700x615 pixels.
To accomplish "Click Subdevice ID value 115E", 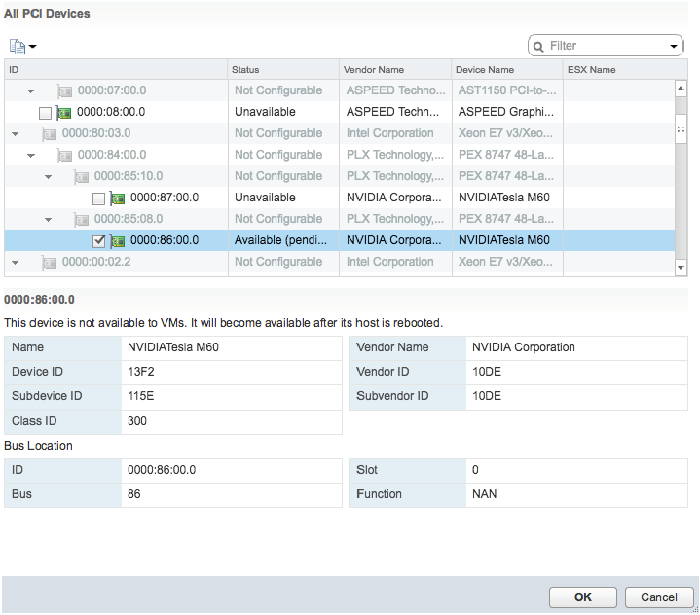I will click(x=140, y=395).
